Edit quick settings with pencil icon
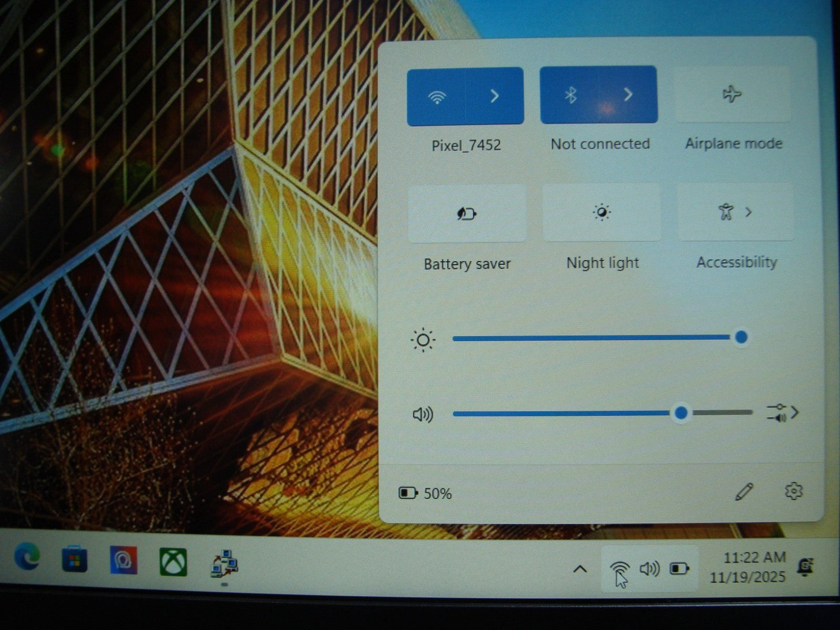840x630 pixels. tap(744, 492)
